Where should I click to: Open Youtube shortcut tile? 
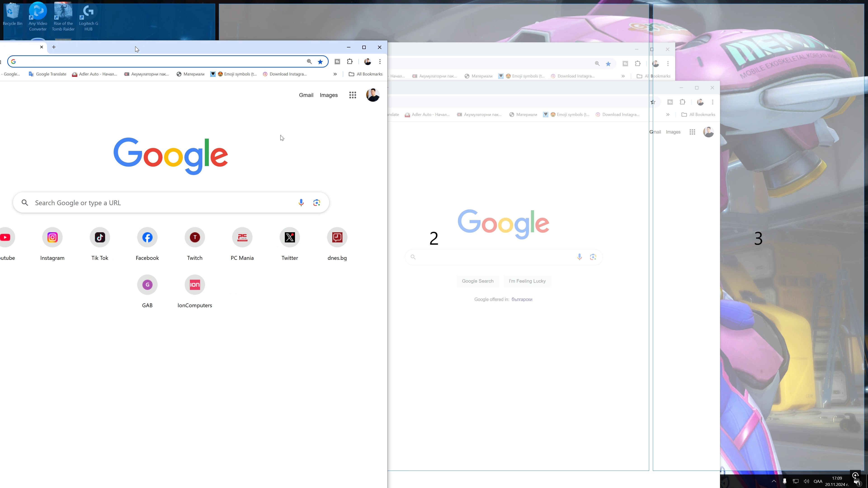click(x=7, y=244)
